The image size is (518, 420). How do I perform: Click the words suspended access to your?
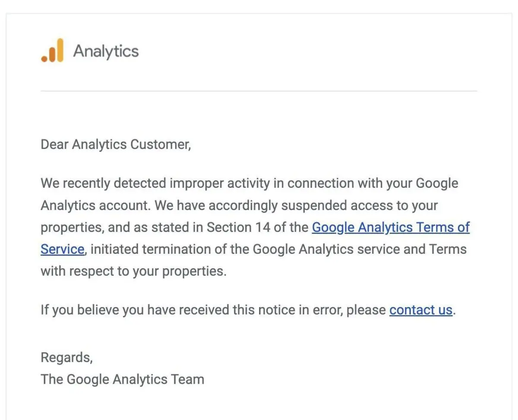359,205
